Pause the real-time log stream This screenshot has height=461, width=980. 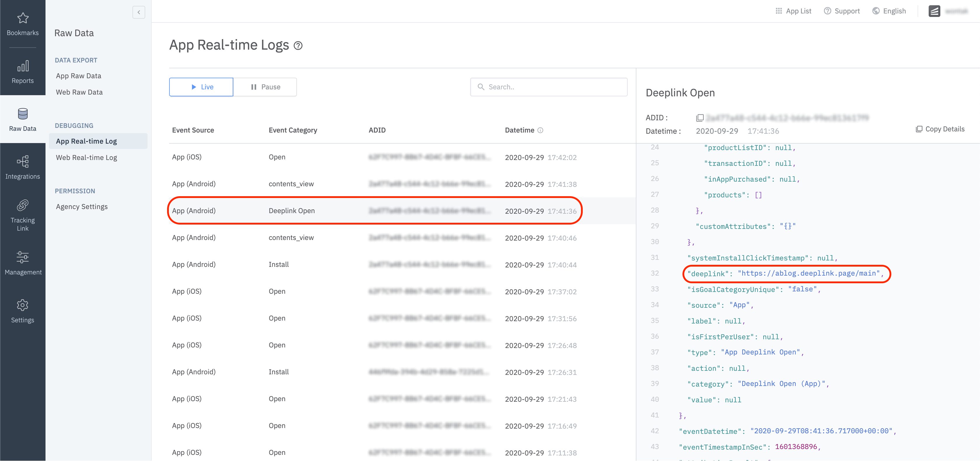265,87
